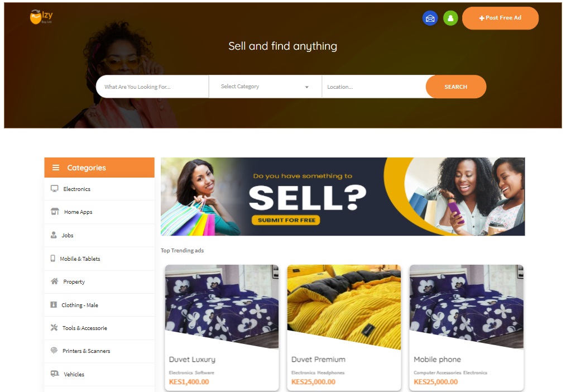Toggle the Categories hamburger menu icon
Viewport: 566px width, 392px height.
[x=56, y=168]
